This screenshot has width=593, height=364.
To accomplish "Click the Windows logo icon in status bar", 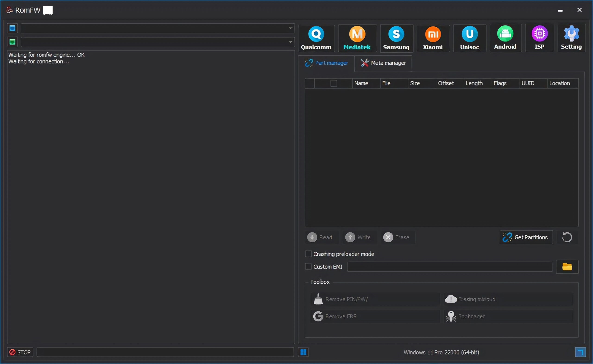I will [303, 352].
